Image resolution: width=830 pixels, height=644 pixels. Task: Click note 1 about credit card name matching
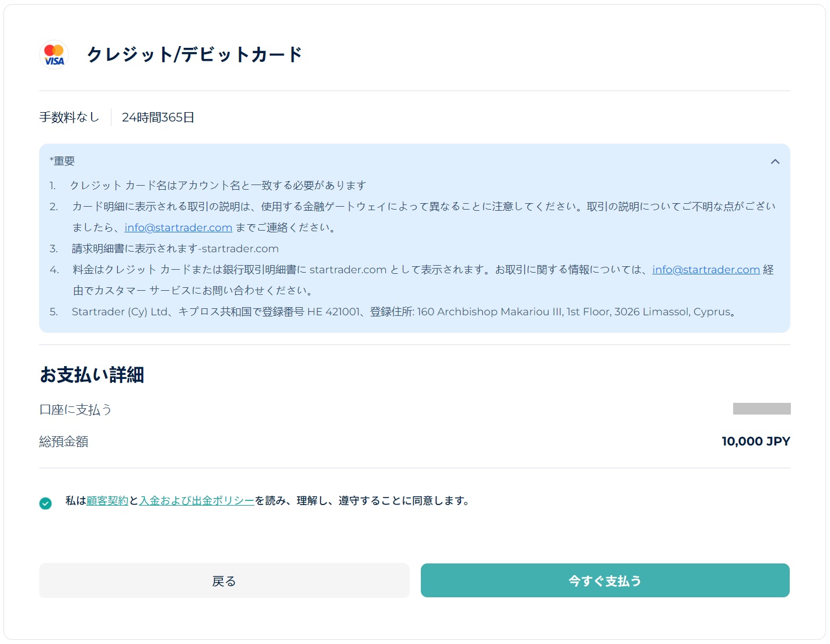coord(218,186)
